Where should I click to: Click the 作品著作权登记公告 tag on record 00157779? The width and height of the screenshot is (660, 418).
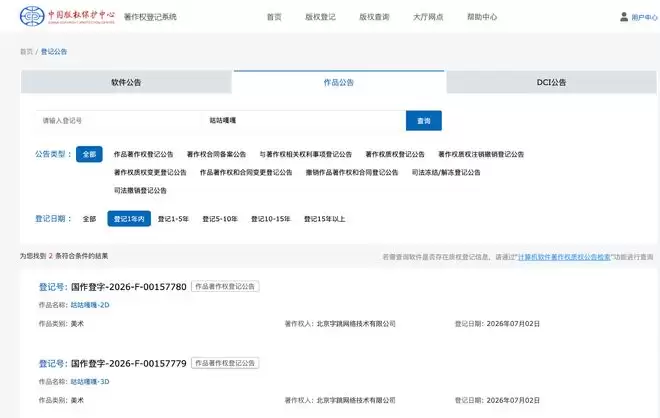tap(225, 363)
